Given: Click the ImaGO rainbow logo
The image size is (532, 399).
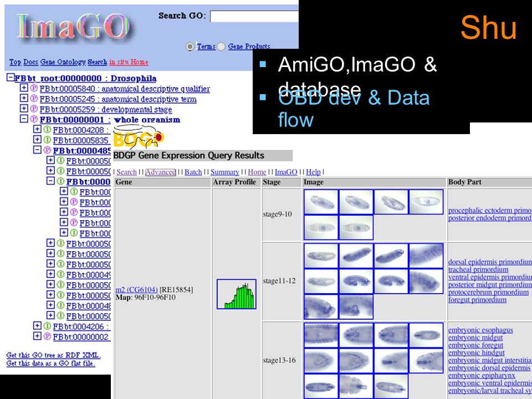Looking at the screenshot, I should tap(73, 28).
